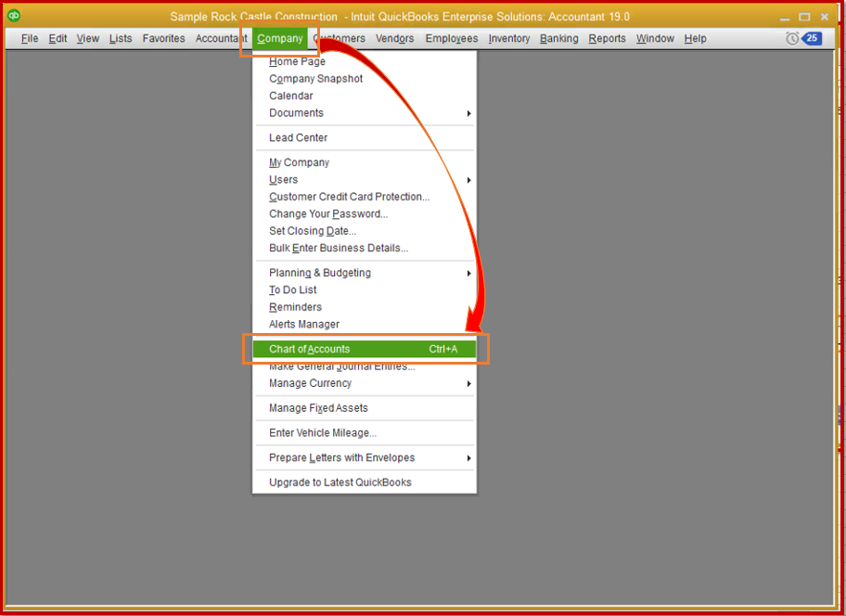Open Manage Fixed Assets

click(365, 408)
